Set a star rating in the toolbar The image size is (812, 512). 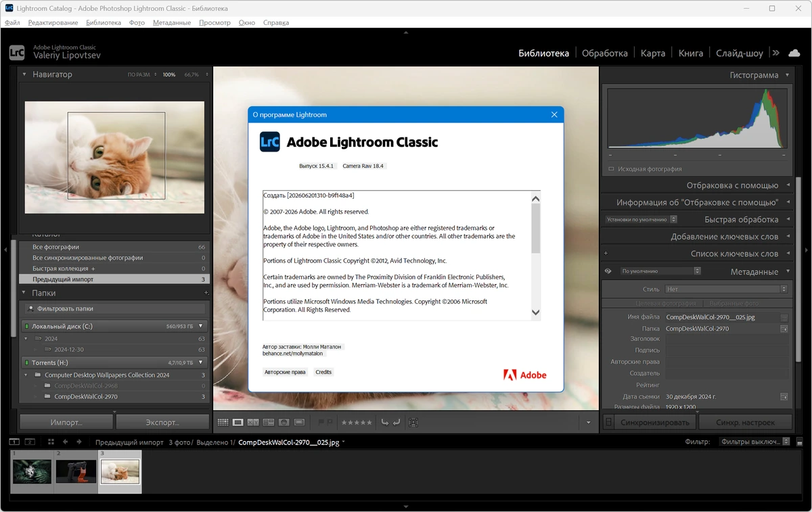point(357,423)
